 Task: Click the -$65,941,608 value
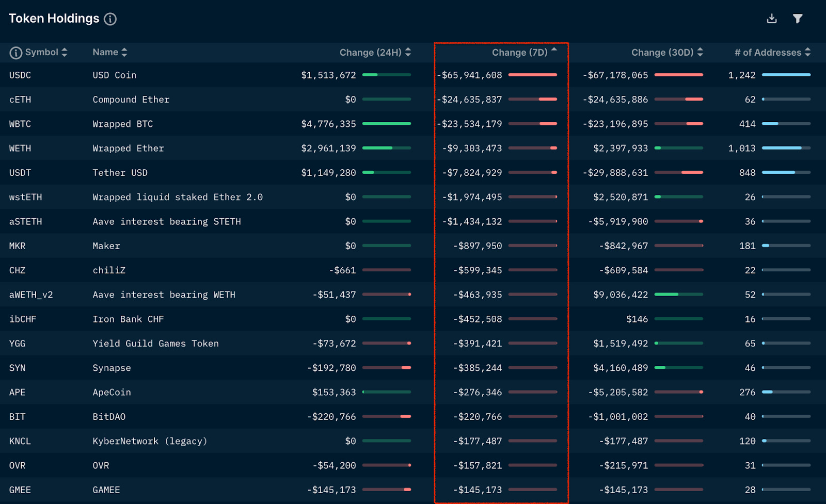coord(469,75)
